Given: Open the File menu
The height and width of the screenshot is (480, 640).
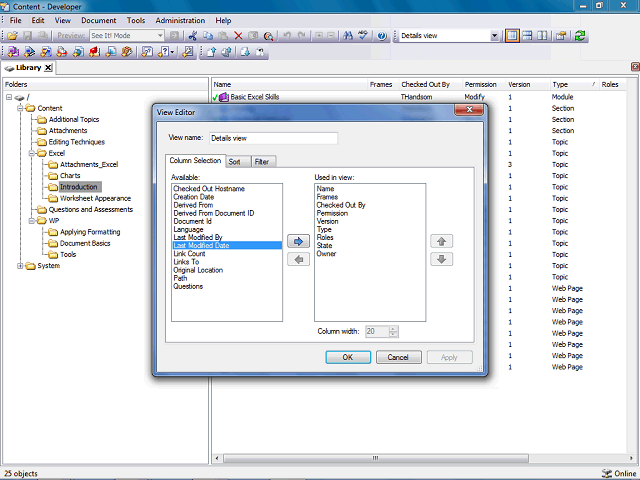Looking at the screenshot, I should tap(16, 20).
